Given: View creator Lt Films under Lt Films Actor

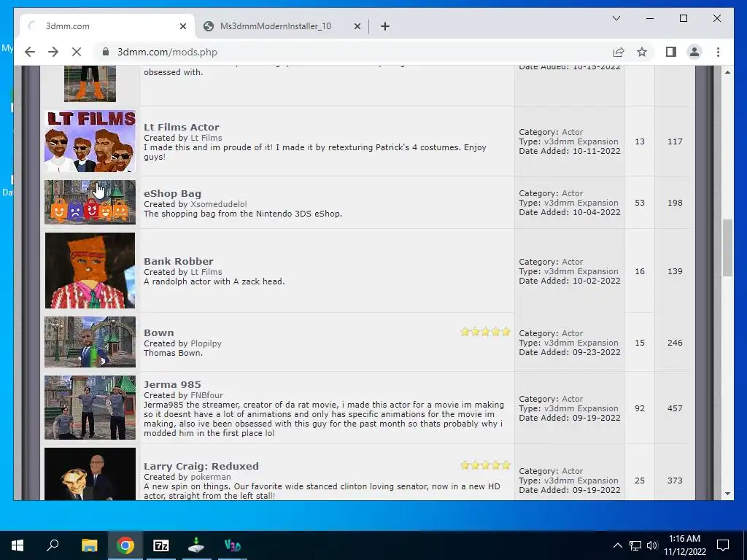Looking at the screenshot, I should point(206,138).
